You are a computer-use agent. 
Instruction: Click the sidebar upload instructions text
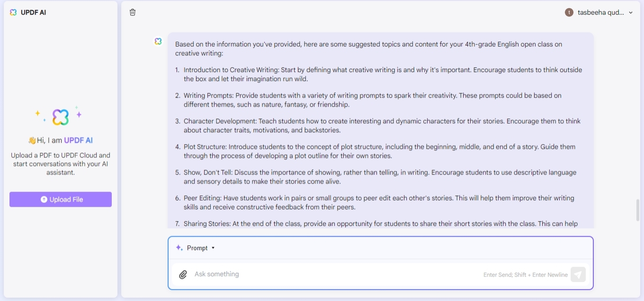pyautogui.click(x=60, y=164)
